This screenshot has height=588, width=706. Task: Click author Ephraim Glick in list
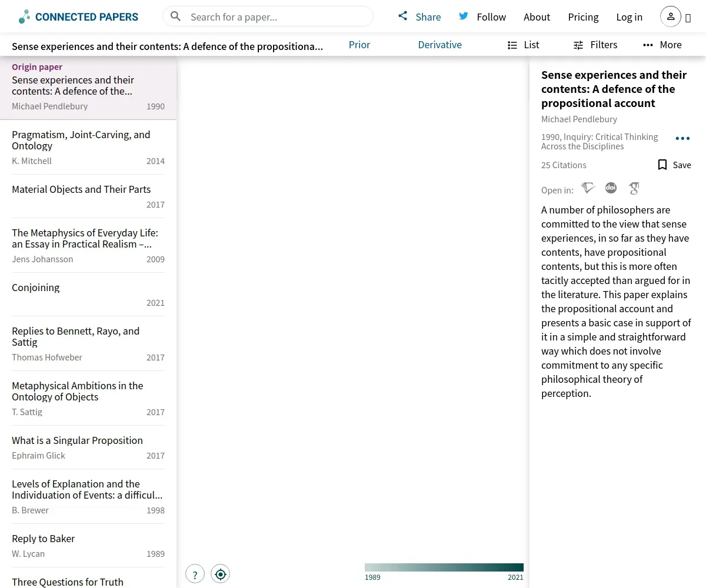(38, 456)
